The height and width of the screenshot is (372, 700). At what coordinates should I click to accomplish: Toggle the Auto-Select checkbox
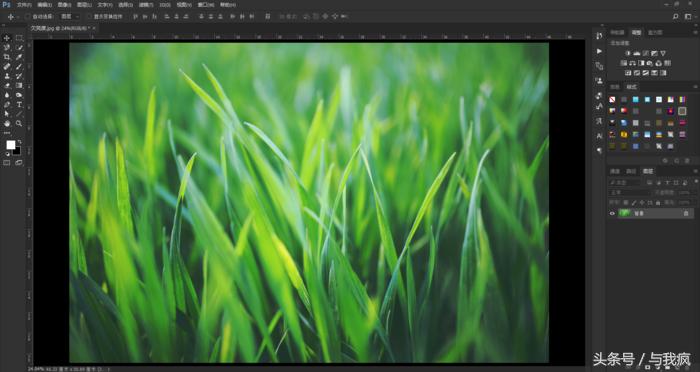click(x=27, y=17)
